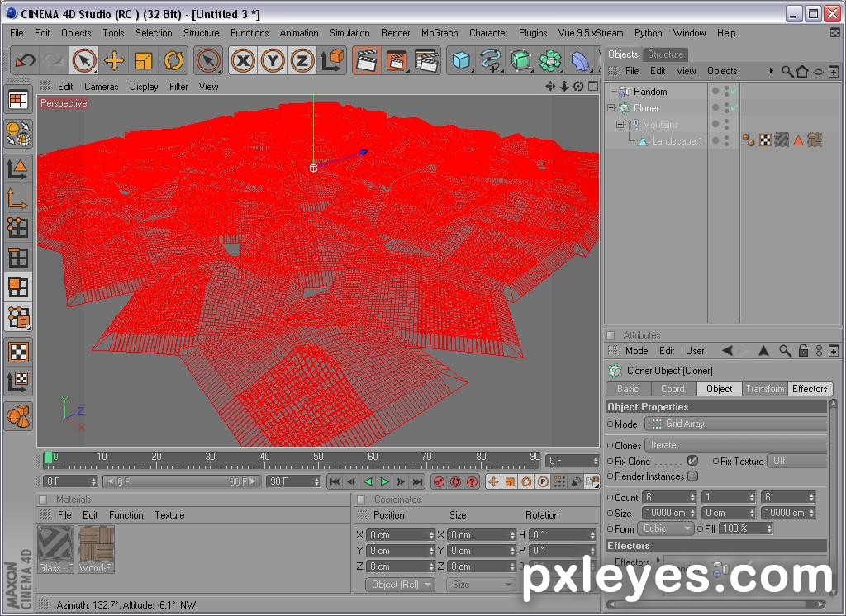Image resolution: width=846 pixels, height=616 pixels.
Task: Click the Position X input field
Action: (x=400, y=534)
